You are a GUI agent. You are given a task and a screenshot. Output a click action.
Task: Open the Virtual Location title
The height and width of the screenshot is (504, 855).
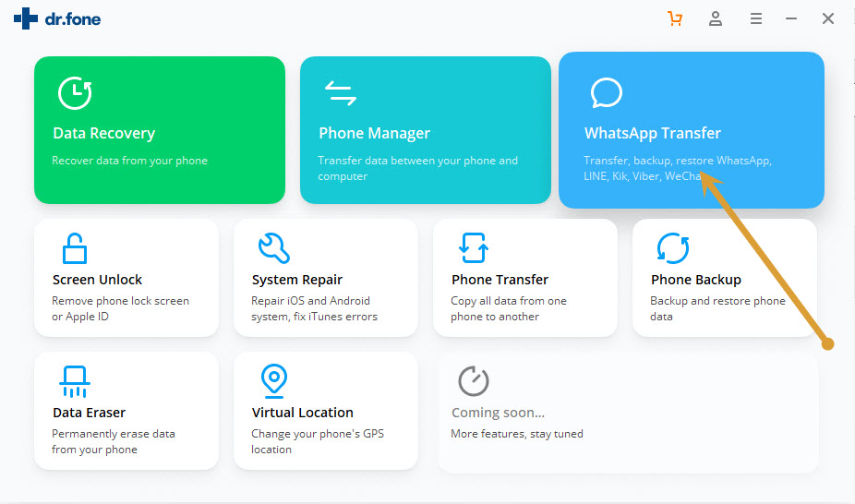point(303,413)
